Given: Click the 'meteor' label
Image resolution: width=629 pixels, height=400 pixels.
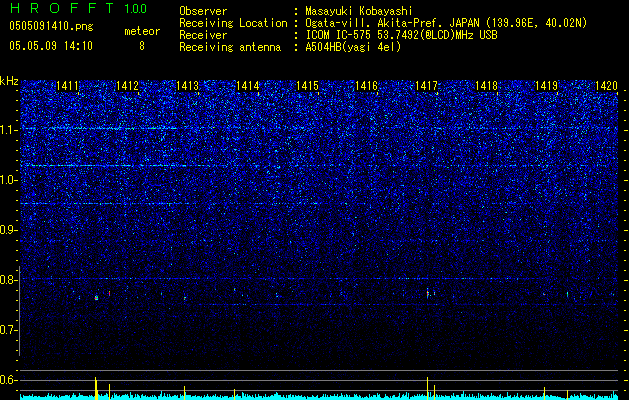Looking at the screenshot, I should point(142,31).
